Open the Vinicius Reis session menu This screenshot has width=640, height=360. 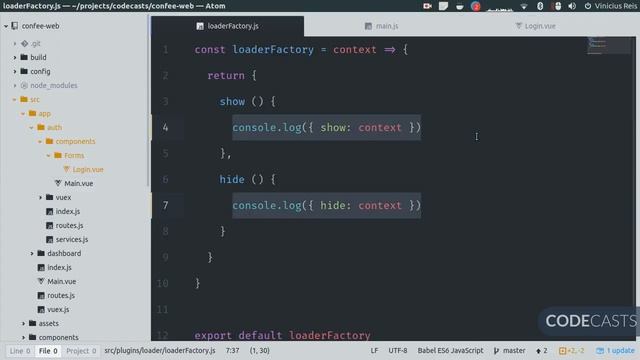(611, 6)
